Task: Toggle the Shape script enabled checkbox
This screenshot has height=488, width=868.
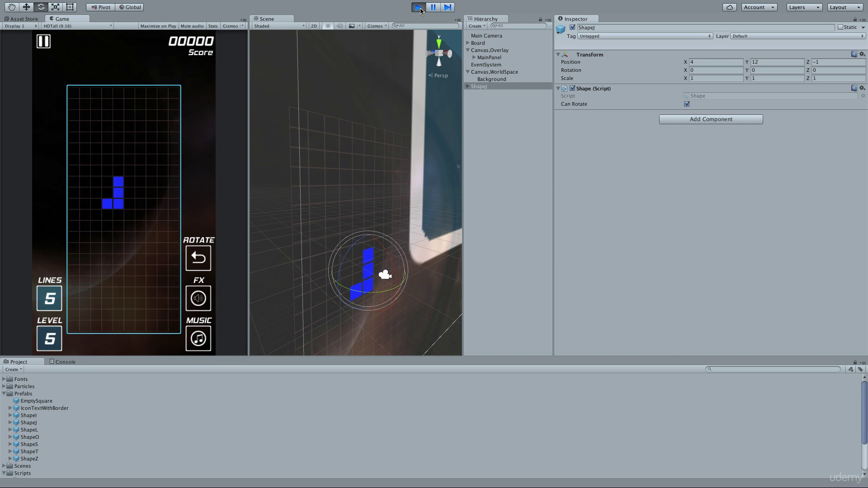Action: pos(572,88)
